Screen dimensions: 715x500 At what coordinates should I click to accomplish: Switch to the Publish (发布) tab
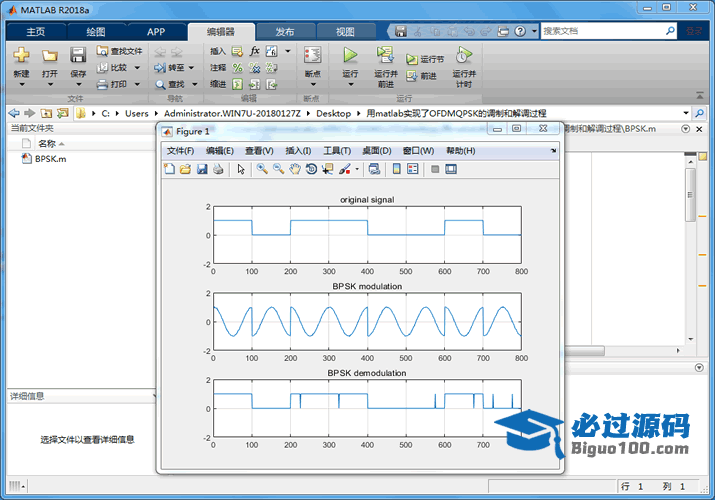(x=285, y=31)
